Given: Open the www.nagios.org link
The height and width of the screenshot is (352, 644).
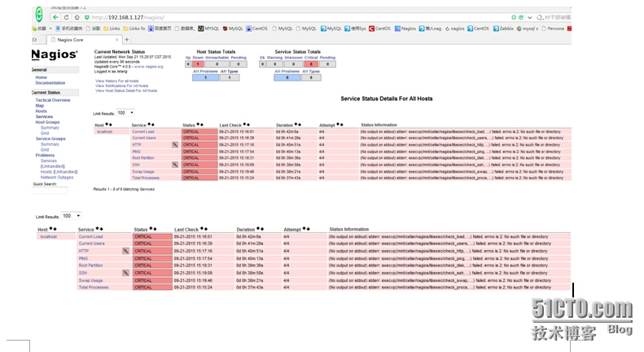Looking at the screenshot, I should click(149, 66).
